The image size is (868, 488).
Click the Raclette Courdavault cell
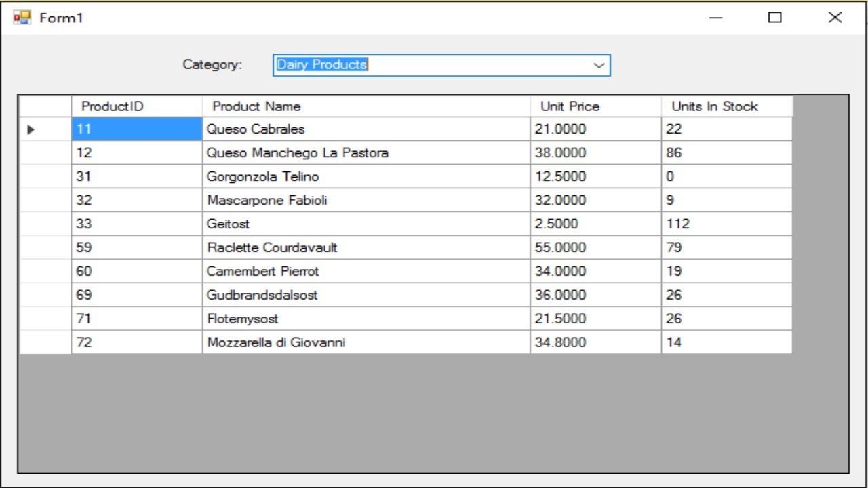(366, 247)
